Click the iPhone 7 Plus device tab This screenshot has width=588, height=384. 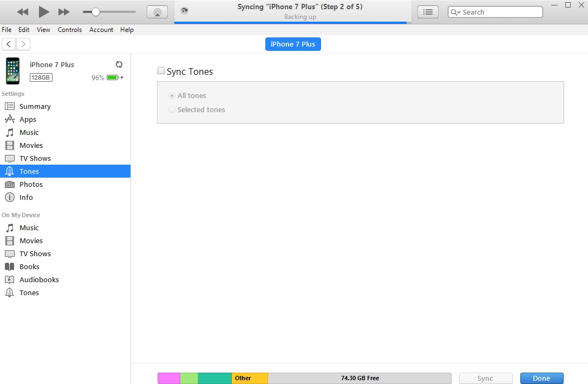[x=293, y=44]
